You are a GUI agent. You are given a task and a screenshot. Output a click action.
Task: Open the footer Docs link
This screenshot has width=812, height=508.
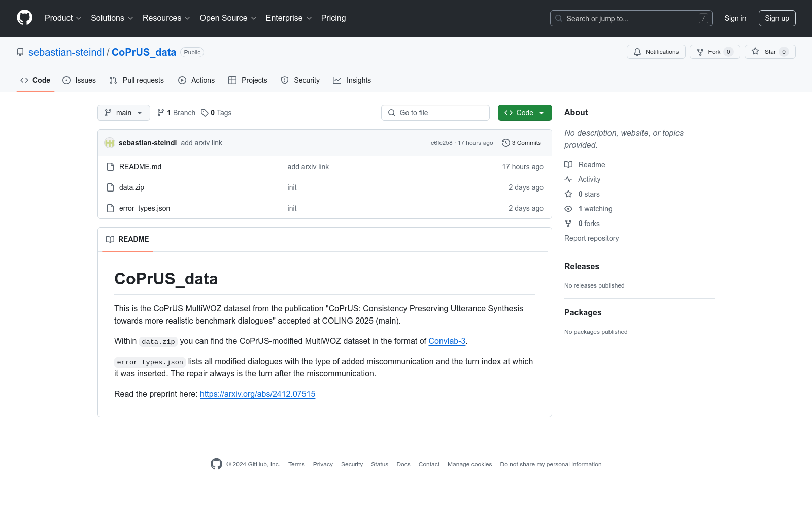point(403,464)
